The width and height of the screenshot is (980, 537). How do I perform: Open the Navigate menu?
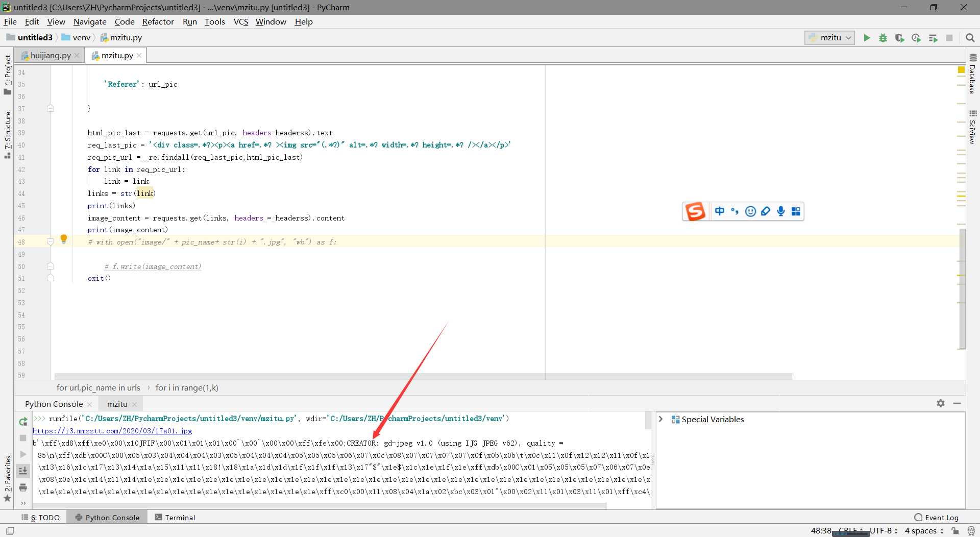pyautogui.click(x=90, y=21)
